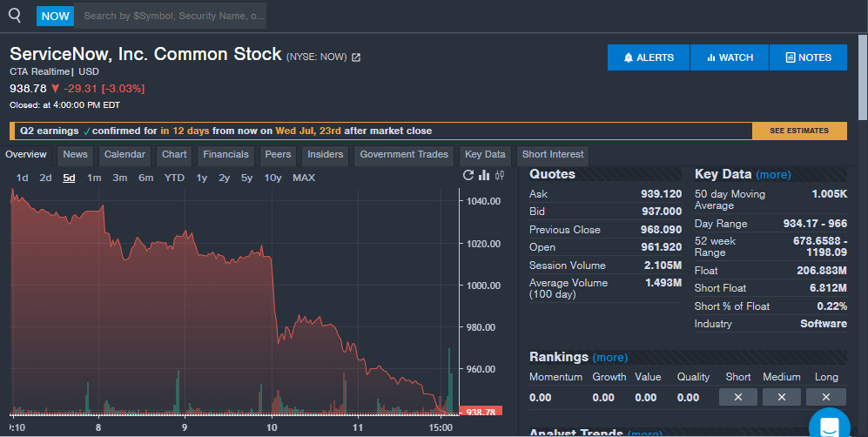868x437 pixels.
Task: Open Rankings (more) link
Action: (610, 358)
